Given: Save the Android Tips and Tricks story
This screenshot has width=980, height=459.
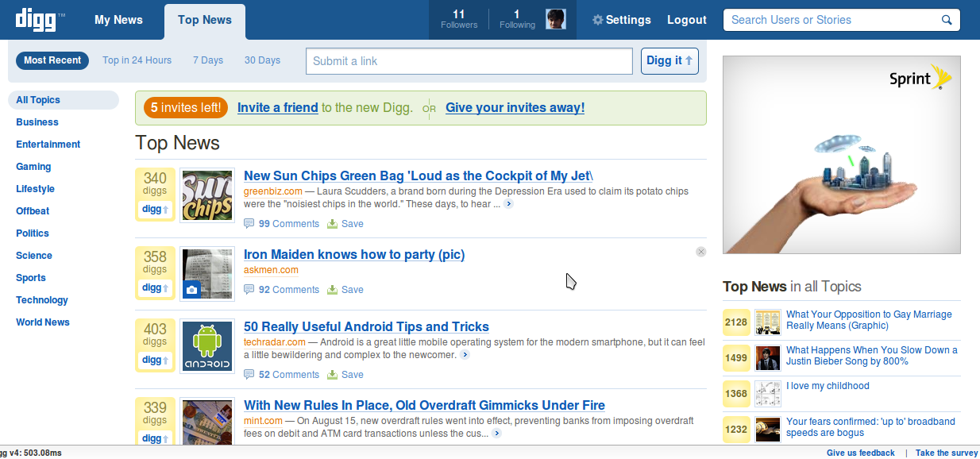Looking at the screenshot, I should tap(345, 375).
